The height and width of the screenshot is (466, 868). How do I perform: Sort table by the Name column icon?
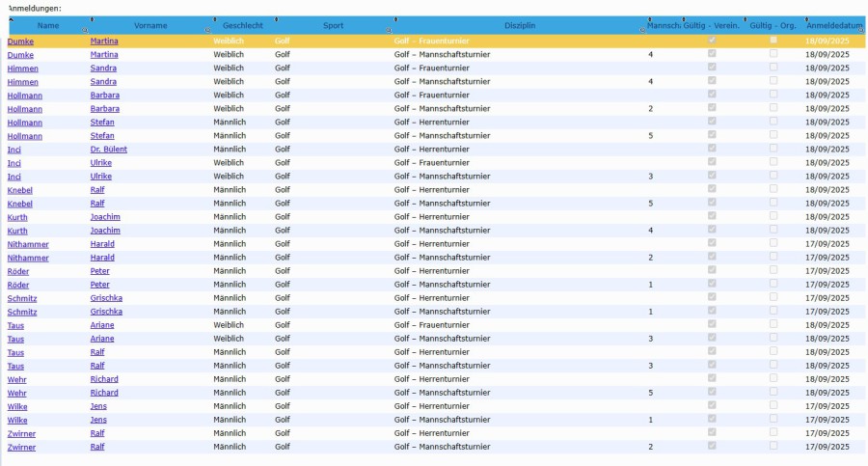click(11, 19)
